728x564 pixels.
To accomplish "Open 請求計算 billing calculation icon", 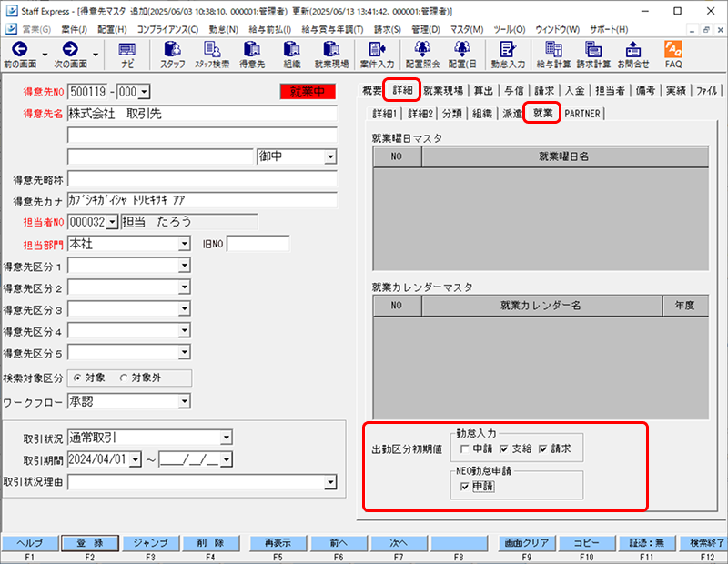I will (593, 55).
